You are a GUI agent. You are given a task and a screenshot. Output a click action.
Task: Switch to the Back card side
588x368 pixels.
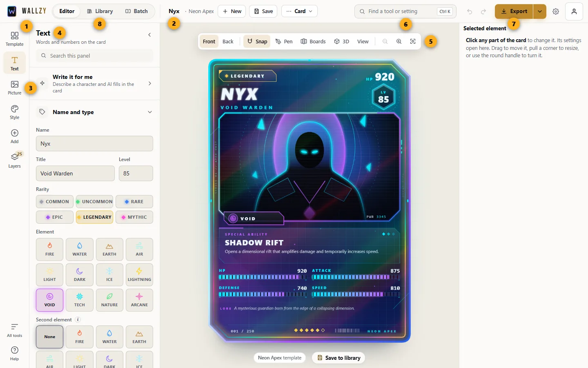click(228, 41)
